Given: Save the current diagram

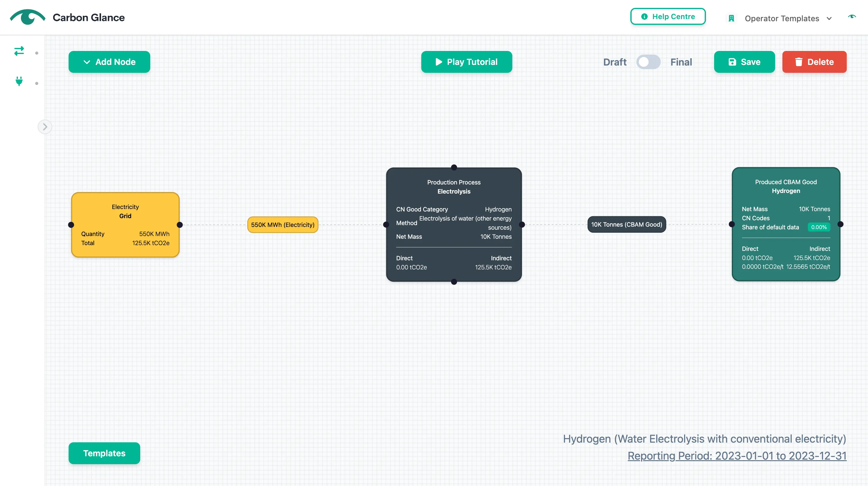Looking at the screenshot, I should tap(744, 62).
